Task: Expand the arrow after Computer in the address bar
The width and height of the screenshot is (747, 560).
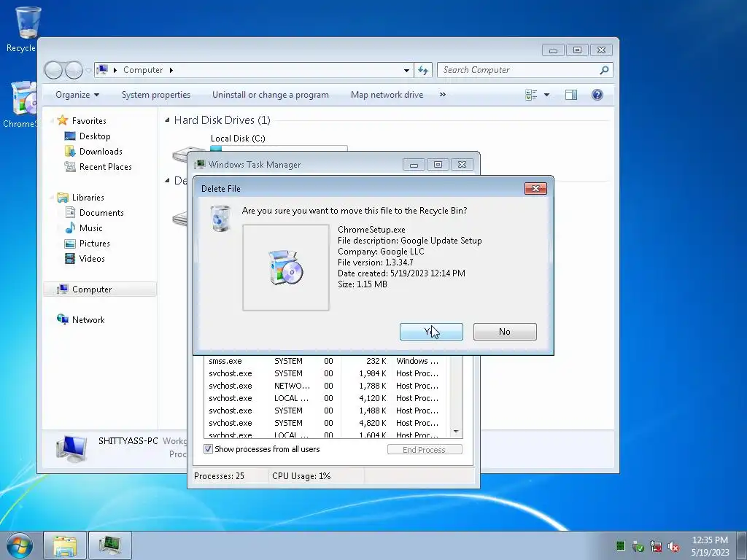Action: point(171,70)
